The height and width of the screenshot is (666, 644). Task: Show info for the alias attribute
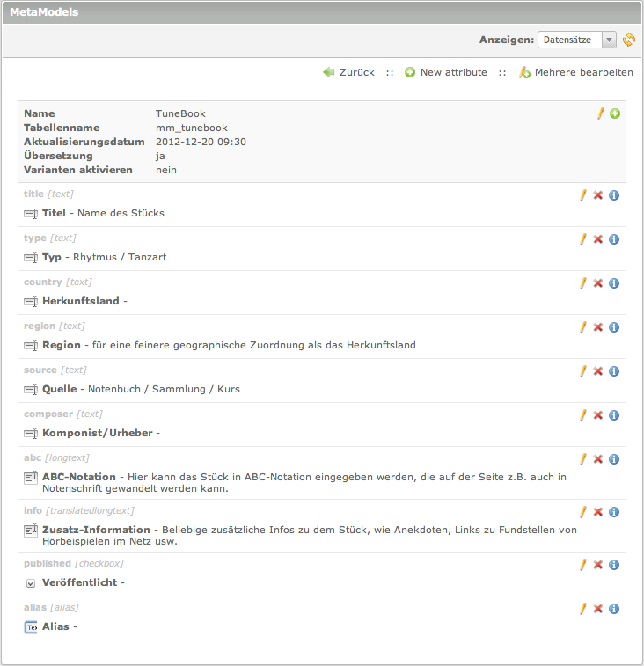tap(614, 609)
